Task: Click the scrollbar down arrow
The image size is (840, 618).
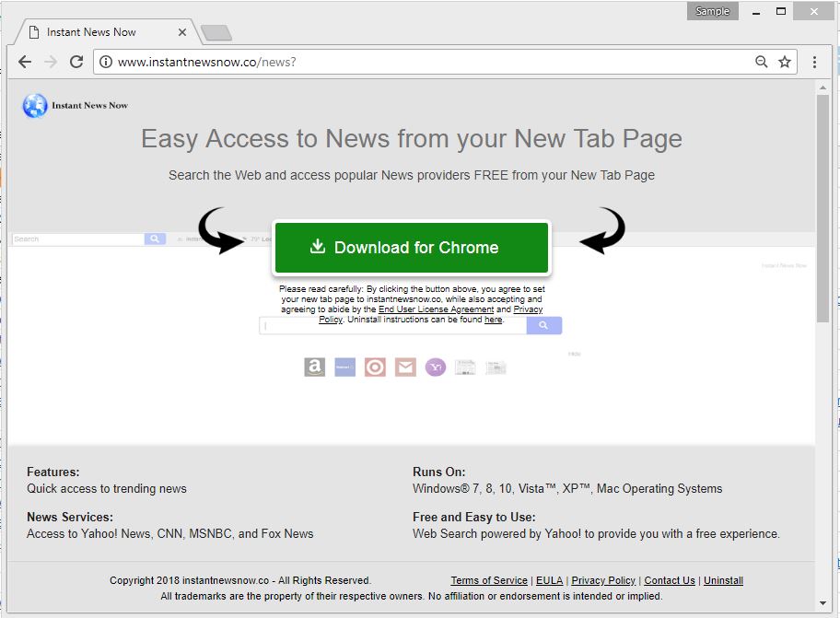Action: point(822,603)
